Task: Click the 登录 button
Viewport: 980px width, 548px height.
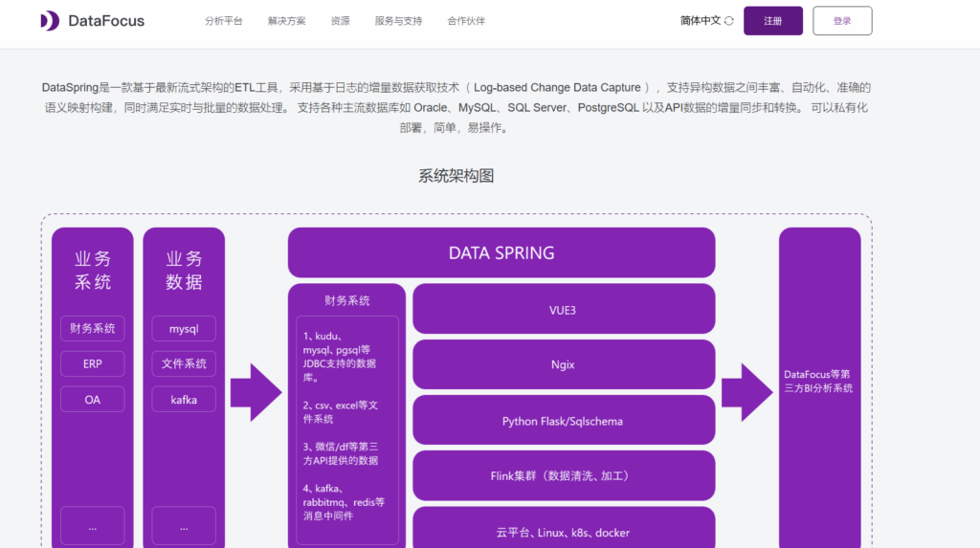Action: pyautogui.click(x=842, y=21)
